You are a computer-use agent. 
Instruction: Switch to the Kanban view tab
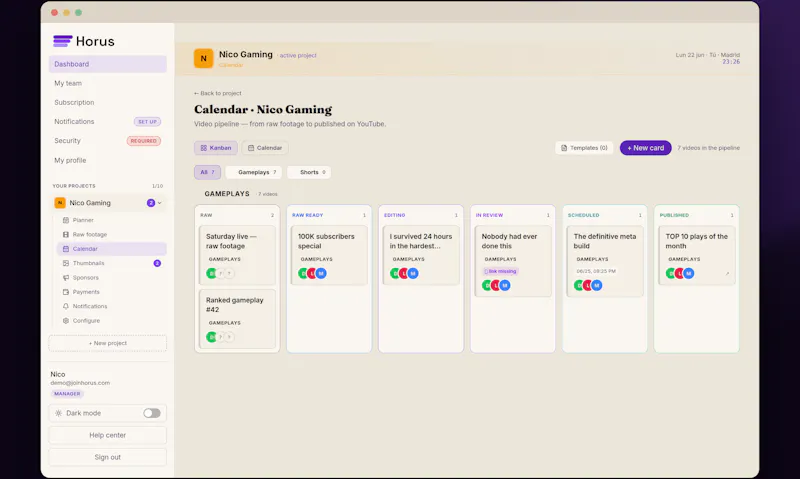[216, 148]
